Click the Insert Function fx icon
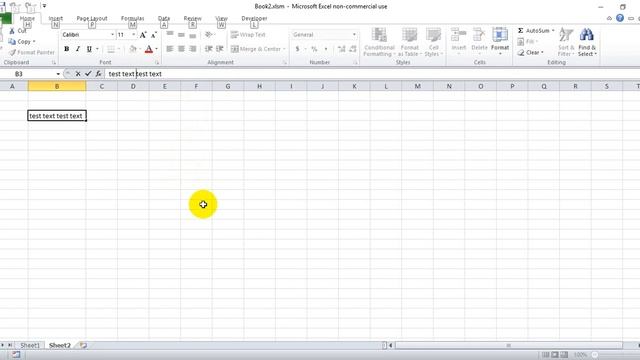This screenshot has height=360, width=640. pos(98,74)
